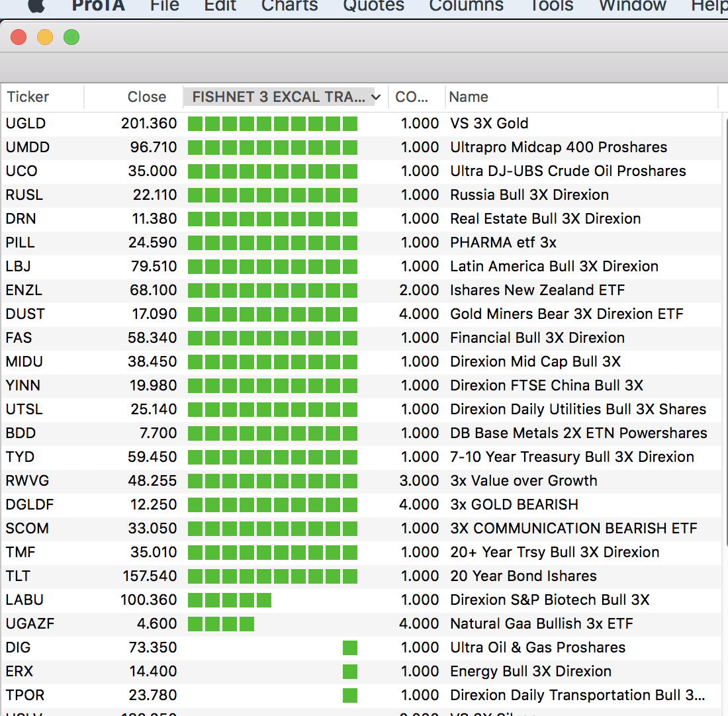Click the name Gold Miners Bear 3X Direxion ETF
This screenshot has width=728, height=716.
(x=567, y=314)
